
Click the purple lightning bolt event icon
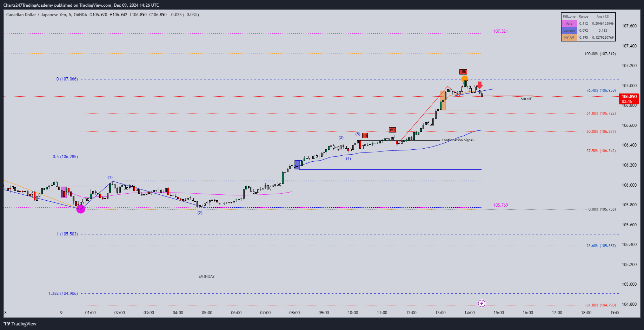tap(482, 303)
